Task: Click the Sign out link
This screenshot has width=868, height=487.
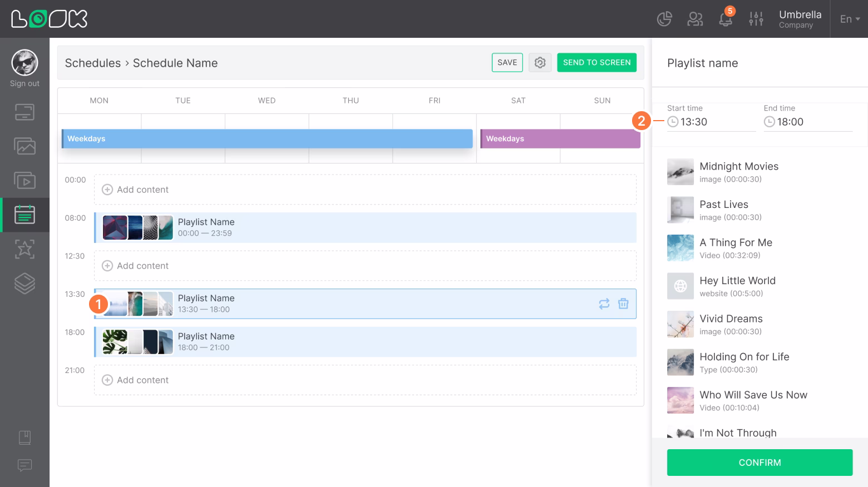Action: [24, 83]
